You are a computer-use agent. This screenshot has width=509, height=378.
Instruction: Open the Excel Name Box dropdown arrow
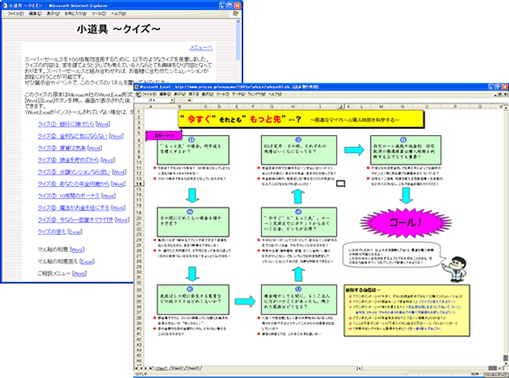point(172,100)
